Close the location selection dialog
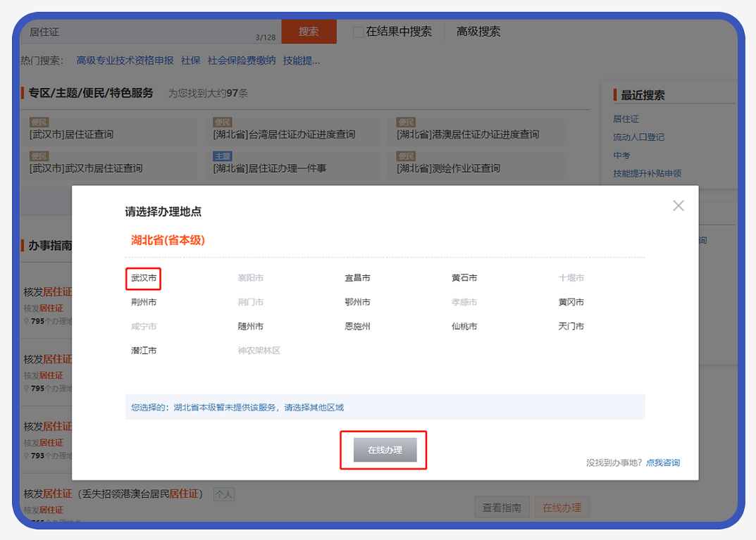Image resolution: width=756 pixels, height=540 pixels. click(x=678, y=206)
